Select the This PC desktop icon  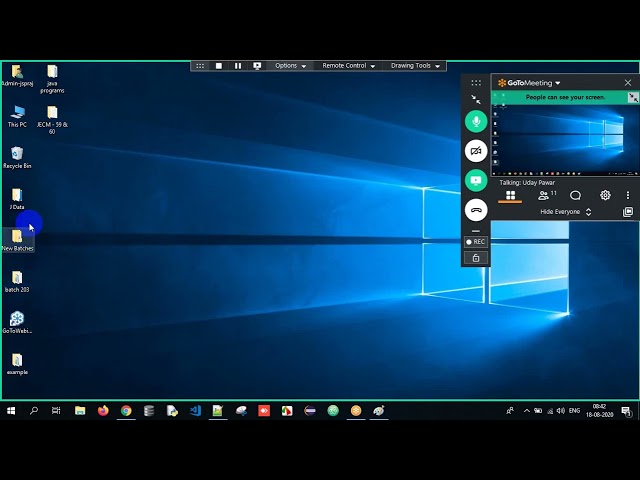tap(17, 117)
